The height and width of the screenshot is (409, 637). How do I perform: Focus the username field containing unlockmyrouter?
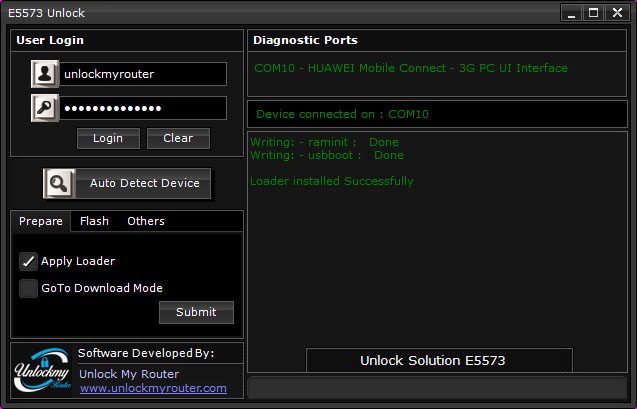(143, 74)
